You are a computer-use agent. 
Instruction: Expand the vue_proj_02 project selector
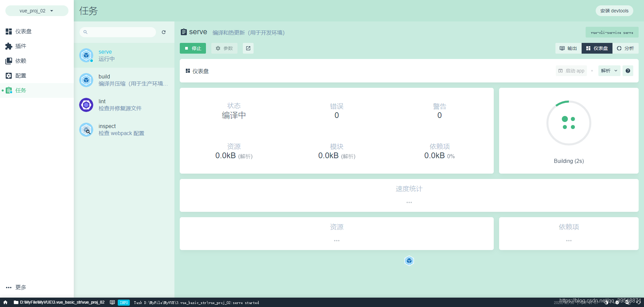[37, 10]
